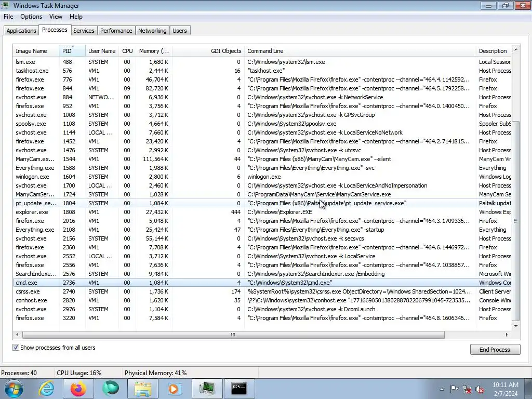
Task: Open the View menu
Action: 56,17
